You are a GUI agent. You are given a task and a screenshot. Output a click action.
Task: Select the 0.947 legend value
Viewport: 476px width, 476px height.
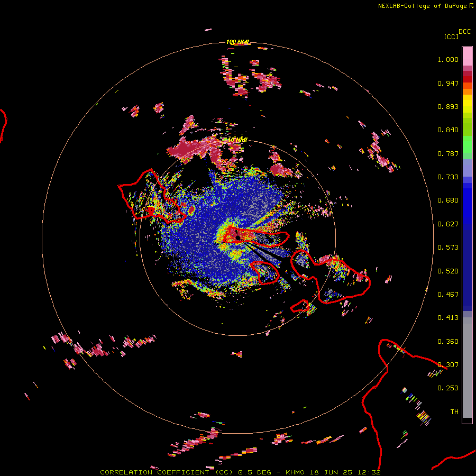click(448, 83)
